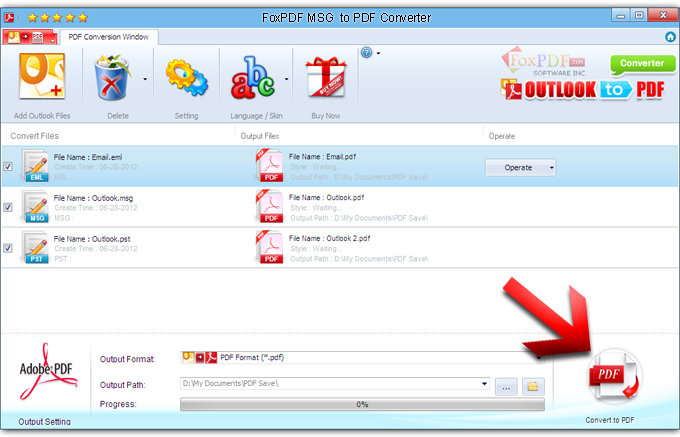Click the Output Setting label

coord(44,421)
